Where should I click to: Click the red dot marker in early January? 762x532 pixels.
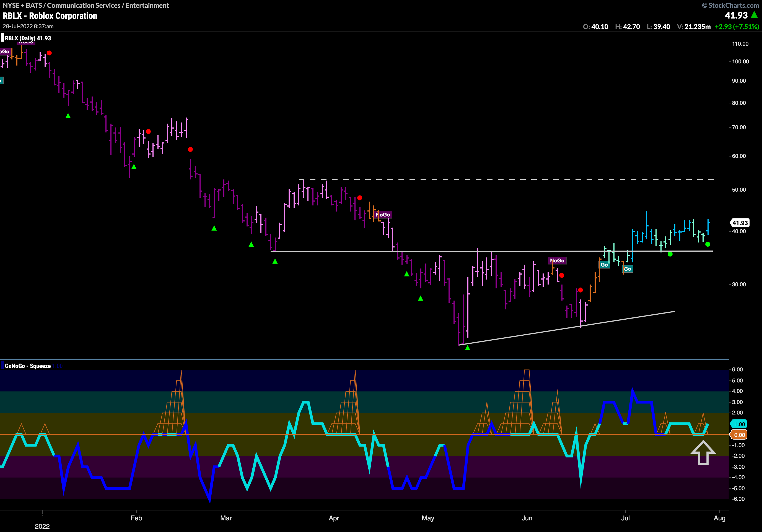[x=49, y=53]
